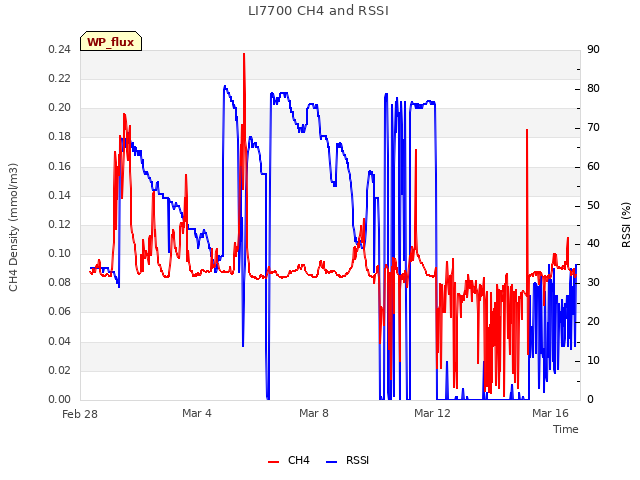Image resolution: width=640 pixels, height=480 pixels.
Task: Click the Mar 16 x-axis tick label
Action: click(550, 413)
